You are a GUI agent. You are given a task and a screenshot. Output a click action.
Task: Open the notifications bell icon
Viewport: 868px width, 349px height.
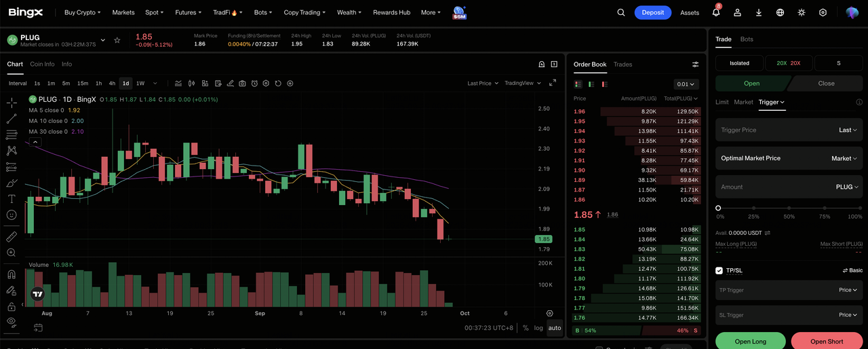(716, 12)
